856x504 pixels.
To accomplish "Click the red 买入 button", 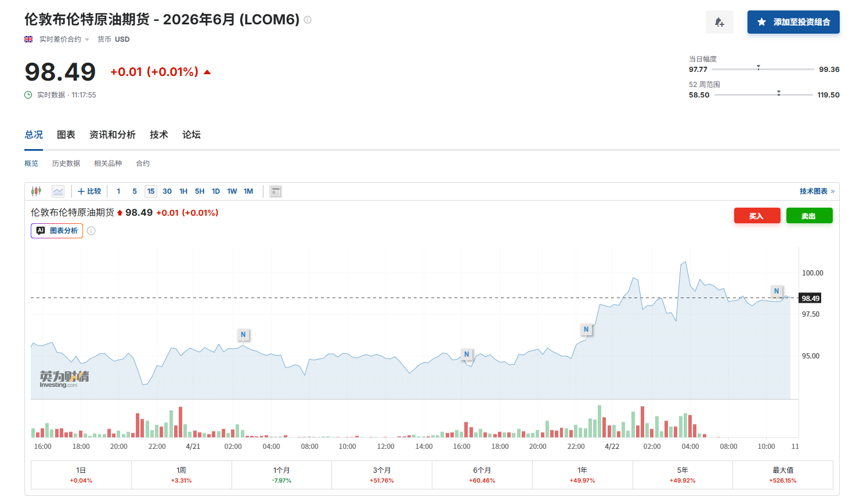I will 757,216.
